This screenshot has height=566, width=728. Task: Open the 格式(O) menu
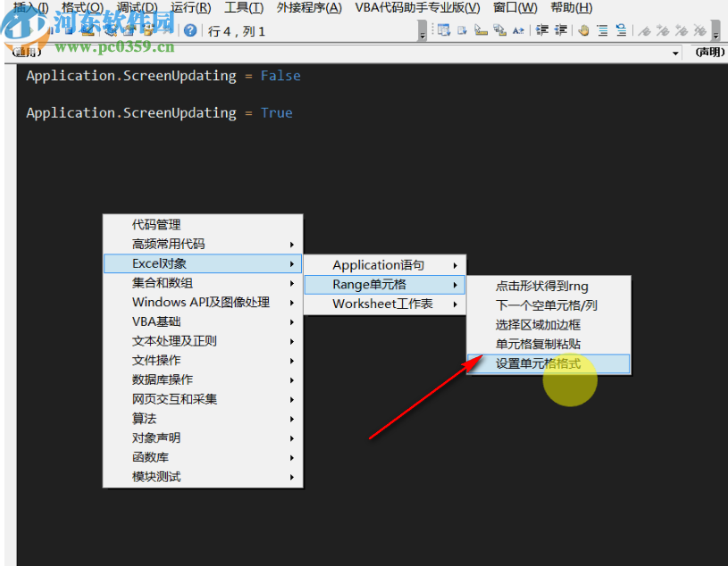pos(82,7)
